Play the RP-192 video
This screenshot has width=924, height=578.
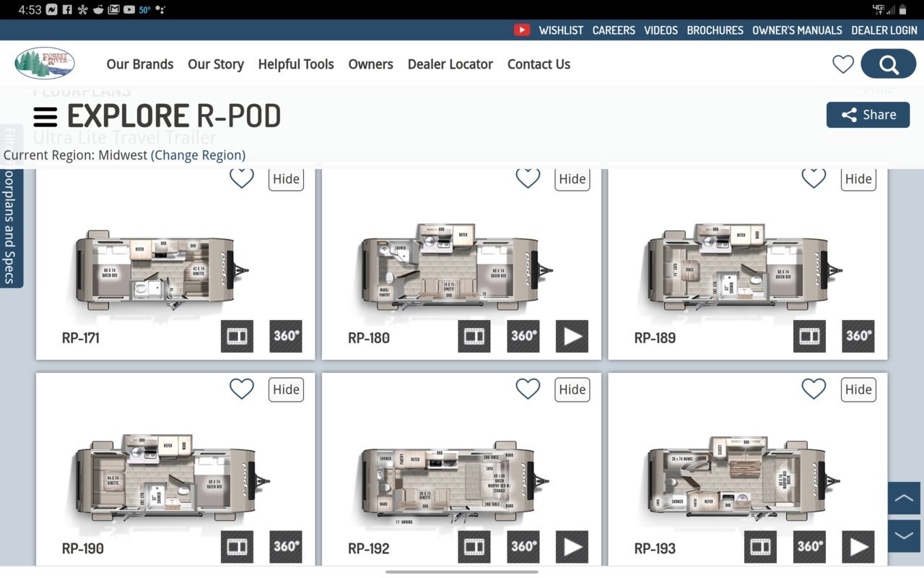572,547
